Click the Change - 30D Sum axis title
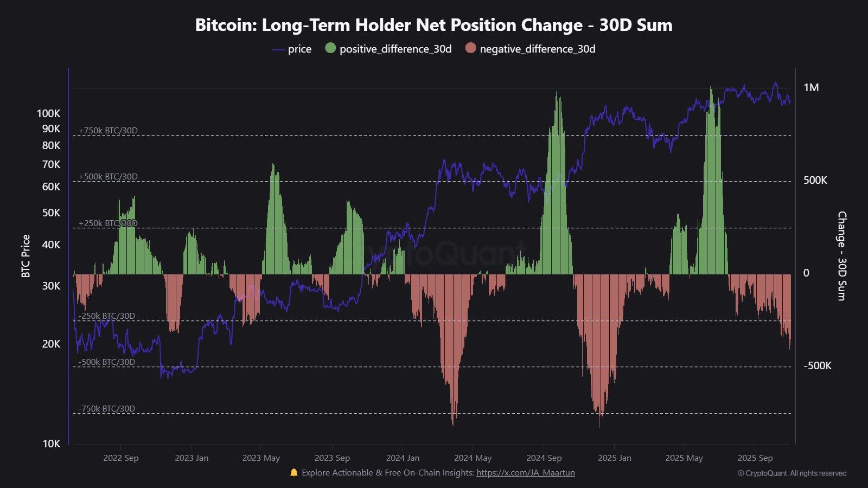 pyautogui.click(x=841, y=256)
